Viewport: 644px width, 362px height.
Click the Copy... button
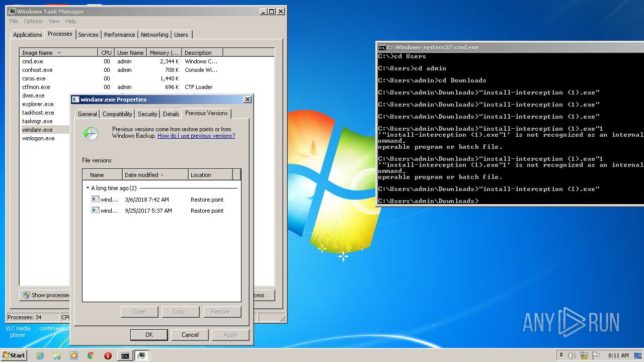(181, 312)
